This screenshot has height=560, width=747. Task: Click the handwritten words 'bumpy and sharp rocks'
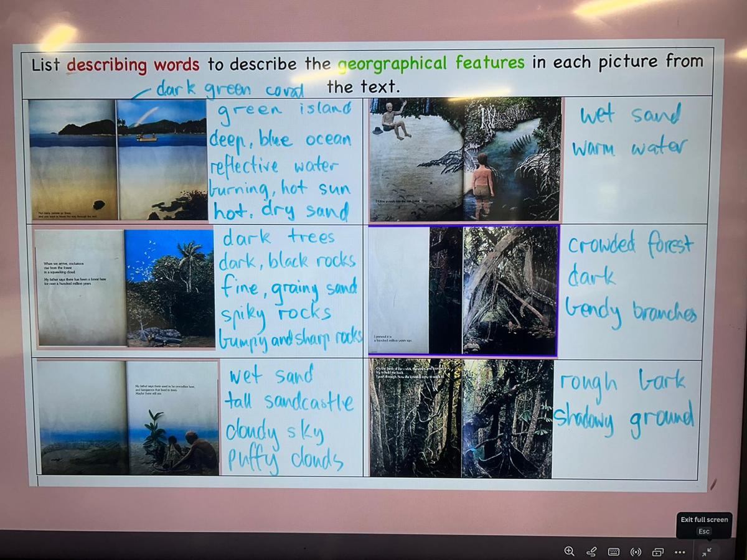(290, 339)
